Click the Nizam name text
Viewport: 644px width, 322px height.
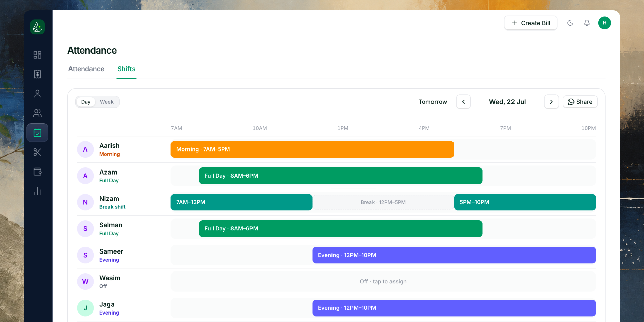109,199
